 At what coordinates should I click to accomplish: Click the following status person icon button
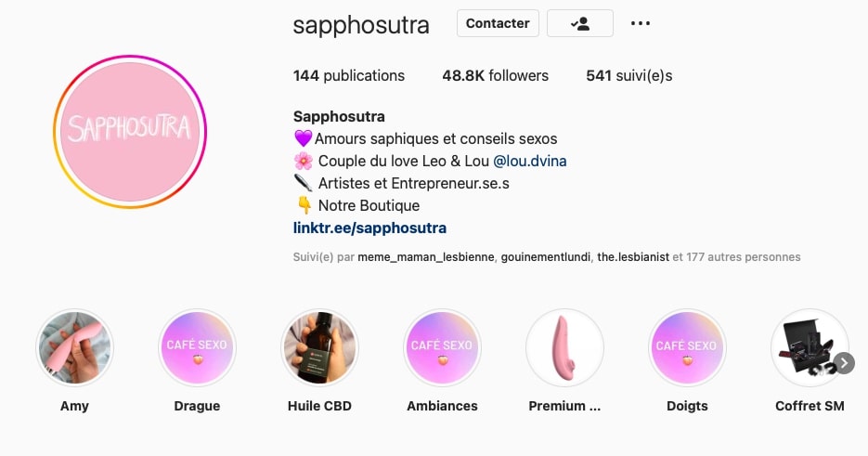pos(579,23)
